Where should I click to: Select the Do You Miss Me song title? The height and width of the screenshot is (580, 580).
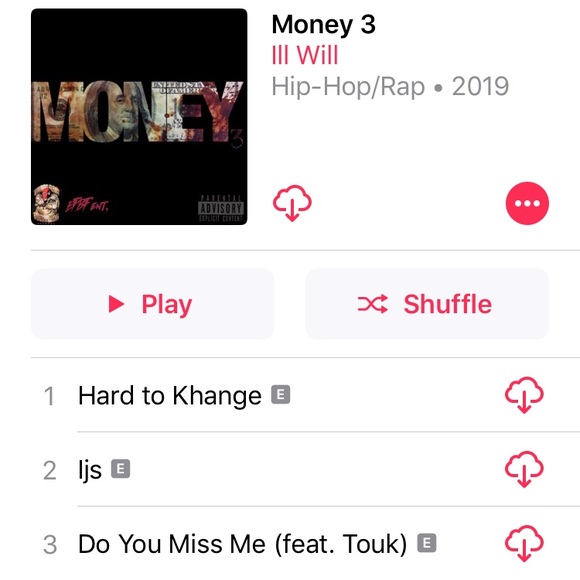point(243,544)
